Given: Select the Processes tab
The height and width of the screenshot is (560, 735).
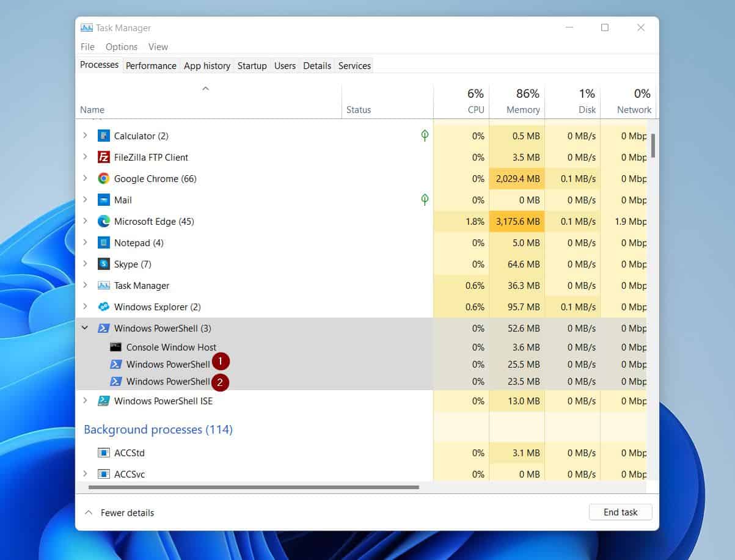Looking at the screenshot, I should click(x=99, y=65).
